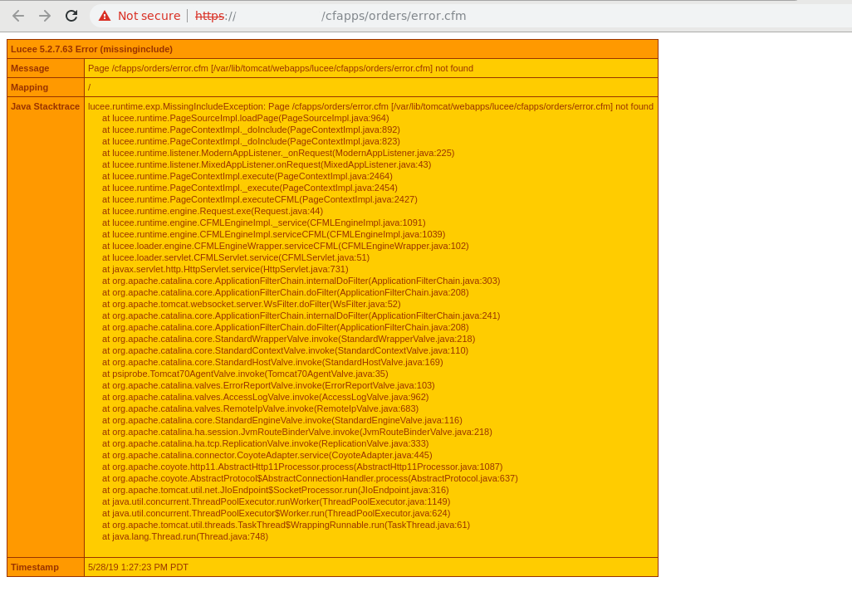Select the MissingIncludeException first stacktrace line
Viewport: 852px width, 616px height.
tap(370, 106)
